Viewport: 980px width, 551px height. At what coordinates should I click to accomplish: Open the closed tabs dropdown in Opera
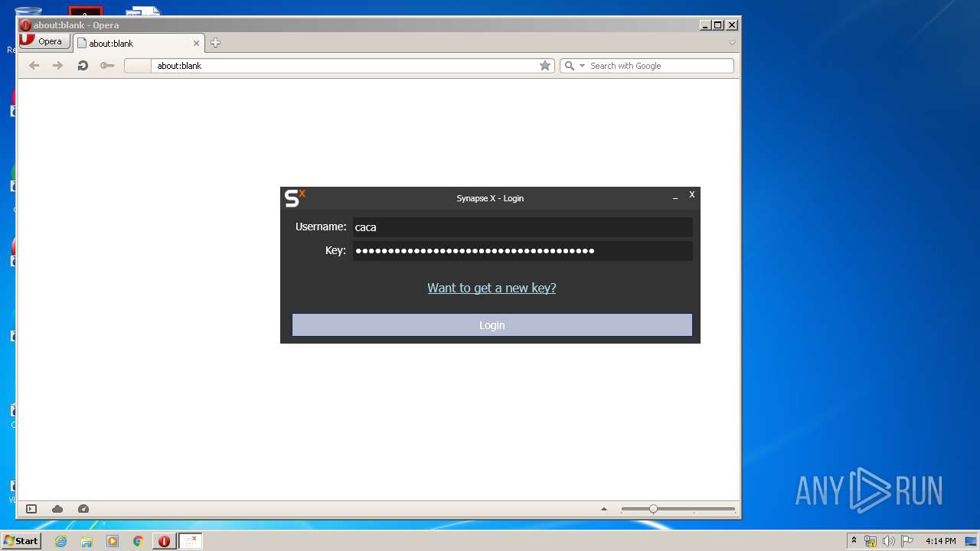point(732,43)
